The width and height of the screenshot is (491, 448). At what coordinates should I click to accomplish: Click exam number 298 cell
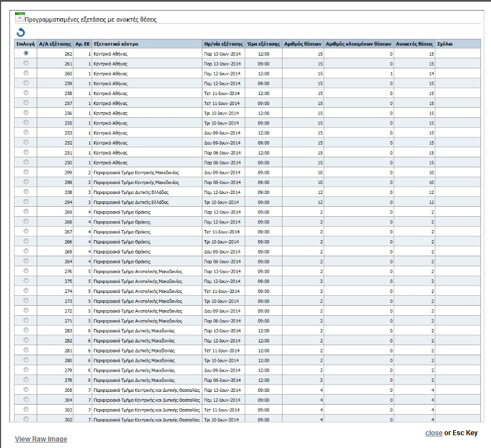[x=68, y=182]
